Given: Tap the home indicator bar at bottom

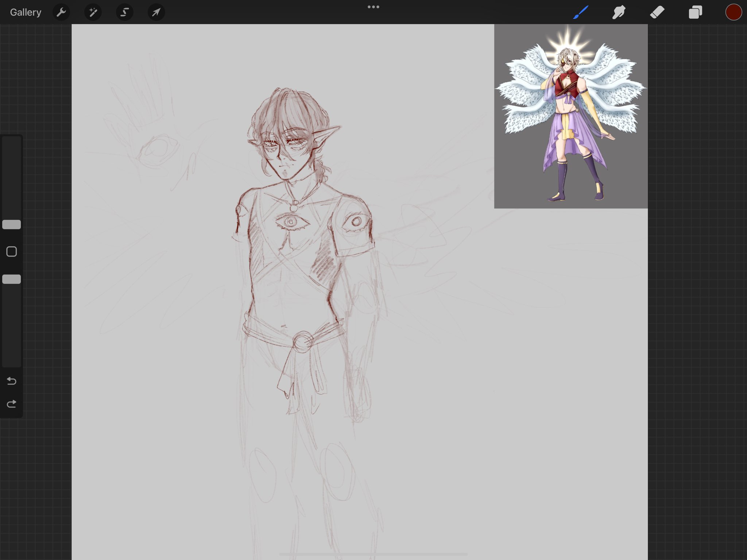Looking at the screenshot, I should [373, 554].
